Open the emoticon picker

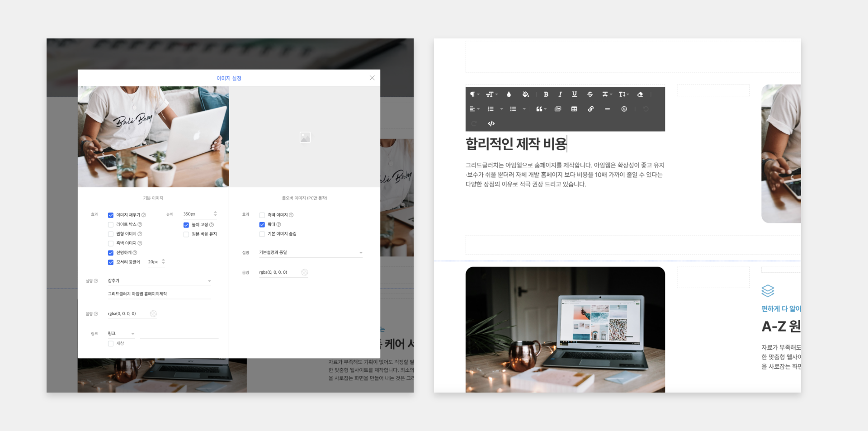(624, 109)
